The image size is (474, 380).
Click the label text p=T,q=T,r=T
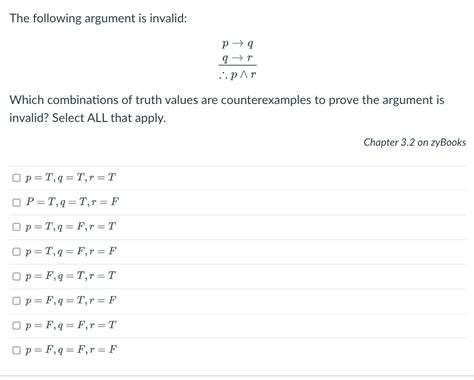[x=71, y=177]
